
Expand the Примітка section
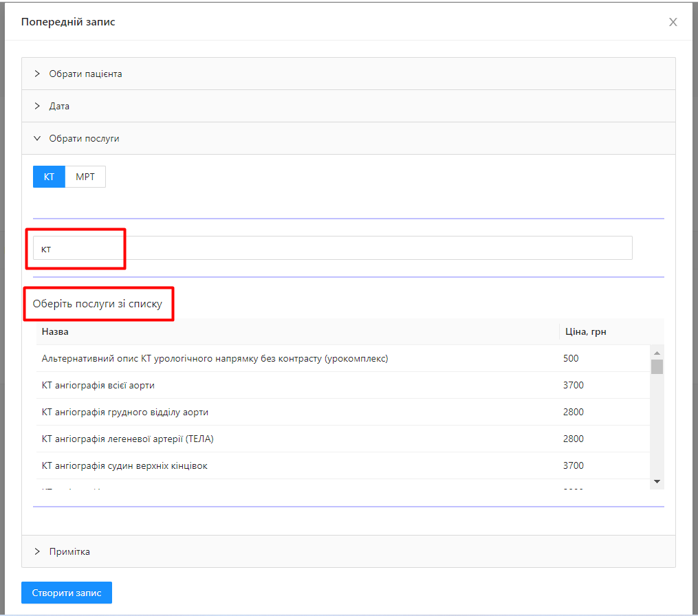tap(69, 551)
